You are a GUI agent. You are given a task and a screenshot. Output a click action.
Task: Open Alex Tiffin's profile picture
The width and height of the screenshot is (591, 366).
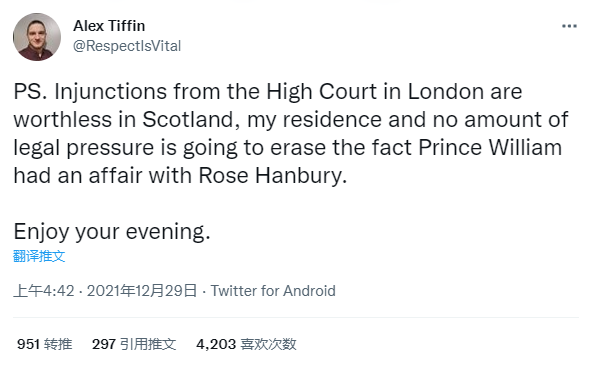(37, 37)
